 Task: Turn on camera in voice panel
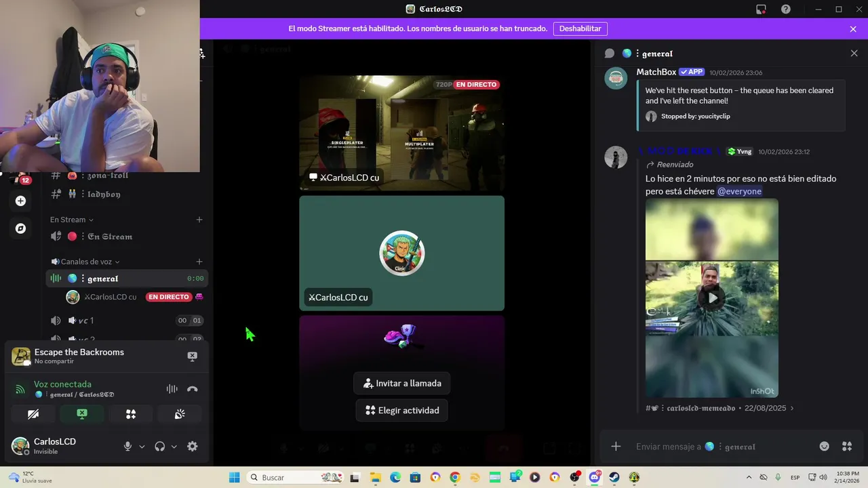(x=33, y=414)
